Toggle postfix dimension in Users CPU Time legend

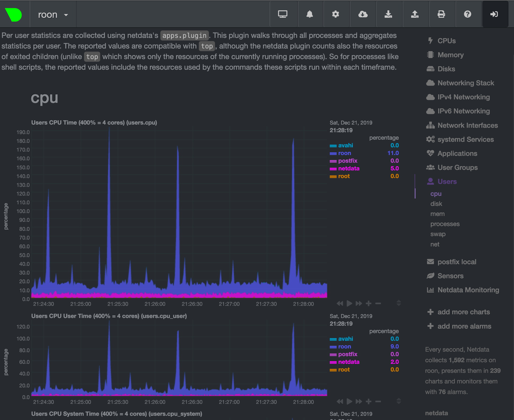(348, 161)
